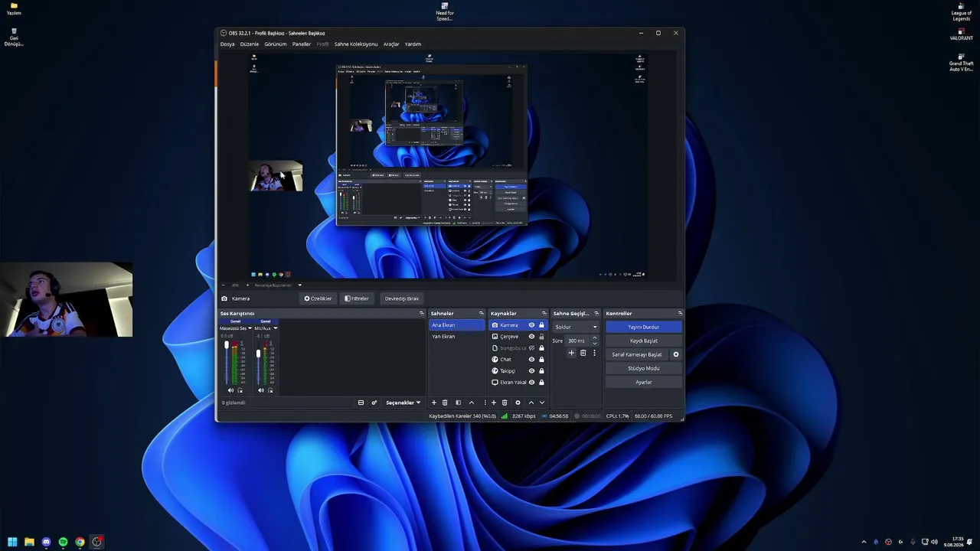Toggle the lock on Çerçeve source
980x551 pixels.
click(541, 337)
